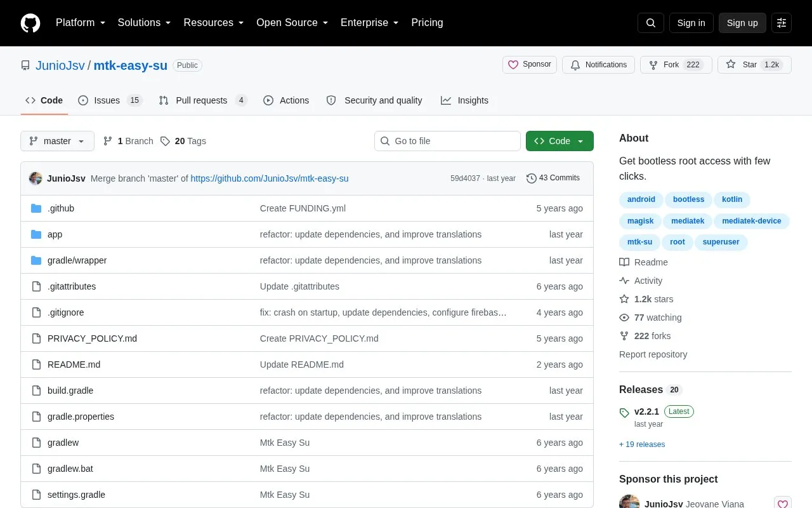Screen dimensions: 812x508
Task: Open the README.md file
Action: [x=74, y=364]
